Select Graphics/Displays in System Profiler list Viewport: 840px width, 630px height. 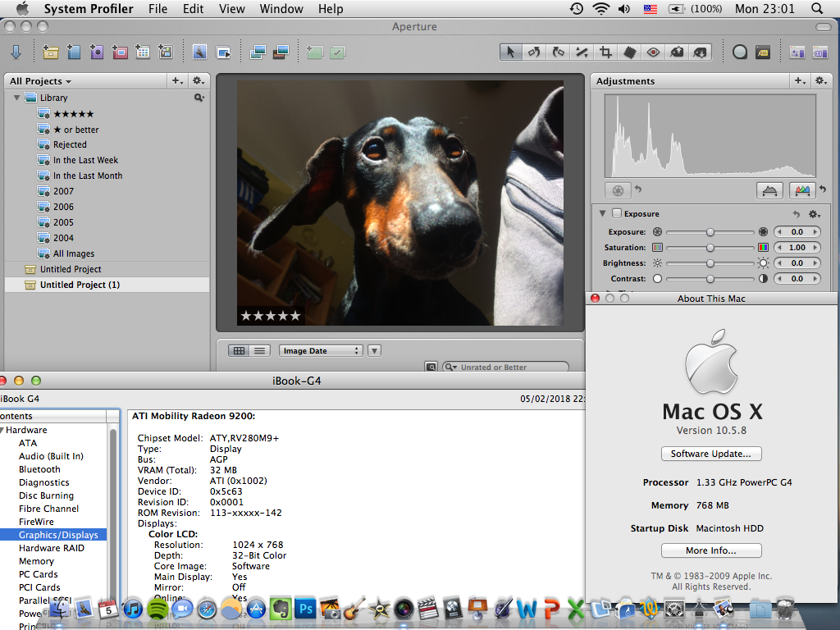point(53,535)
